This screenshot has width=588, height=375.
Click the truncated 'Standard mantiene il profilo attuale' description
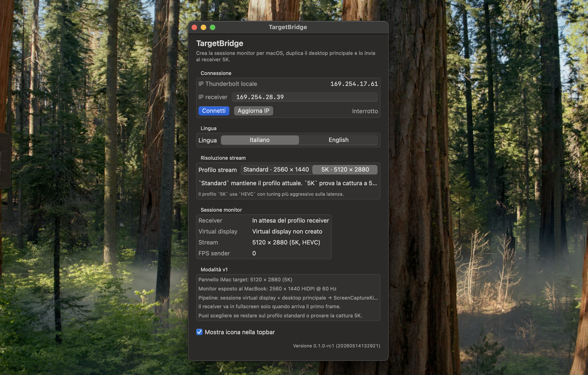point(288,183)
